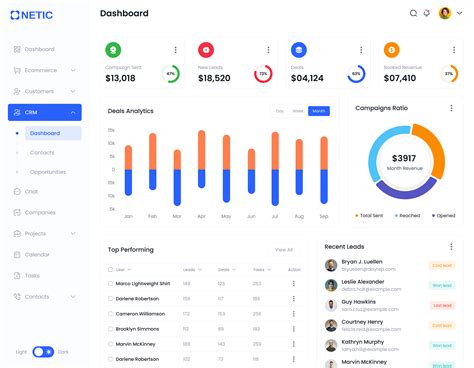Click the CRM people icon
474x368 pixels.
coord(17,113)
